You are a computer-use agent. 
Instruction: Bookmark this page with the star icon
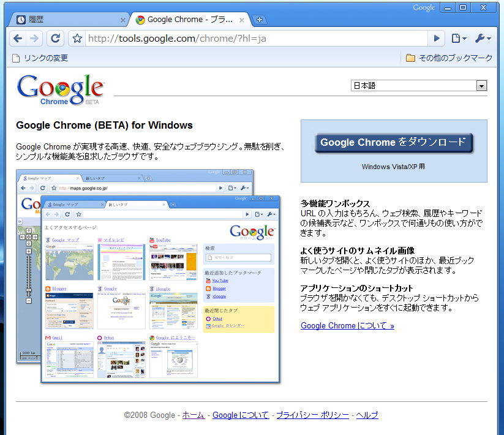77,39
